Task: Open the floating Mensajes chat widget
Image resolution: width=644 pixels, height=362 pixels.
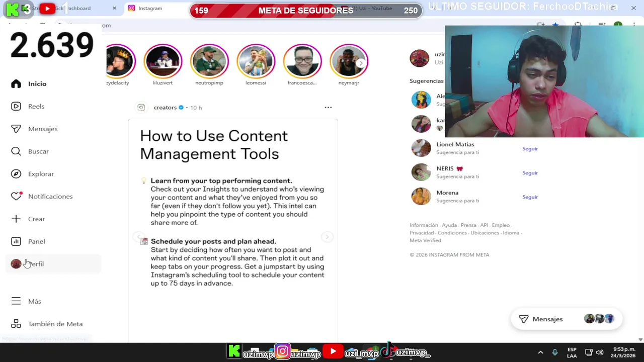Action: coord(567,319)
